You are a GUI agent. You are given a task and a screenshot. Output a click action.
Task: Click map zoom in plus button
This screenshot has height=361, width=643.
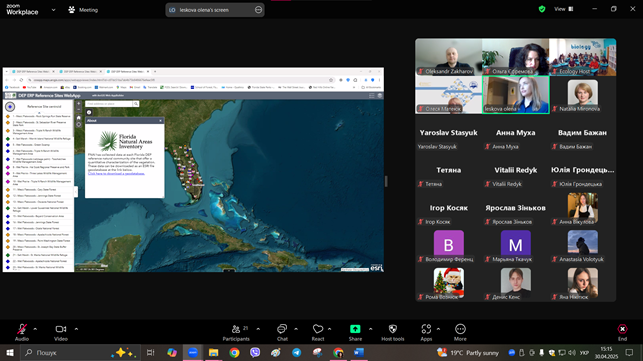coord(79,104)
